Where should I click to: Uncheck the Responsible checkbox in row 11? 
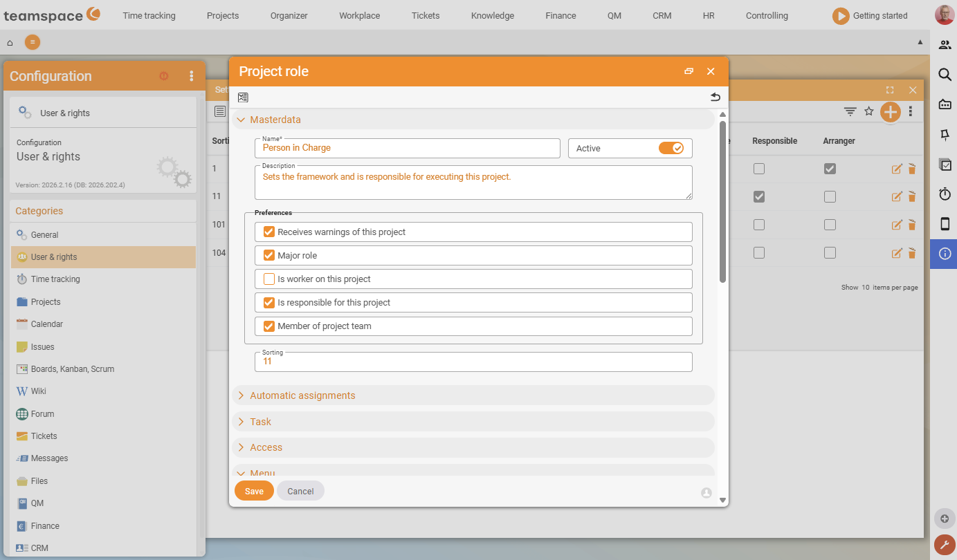click(759, 197)
